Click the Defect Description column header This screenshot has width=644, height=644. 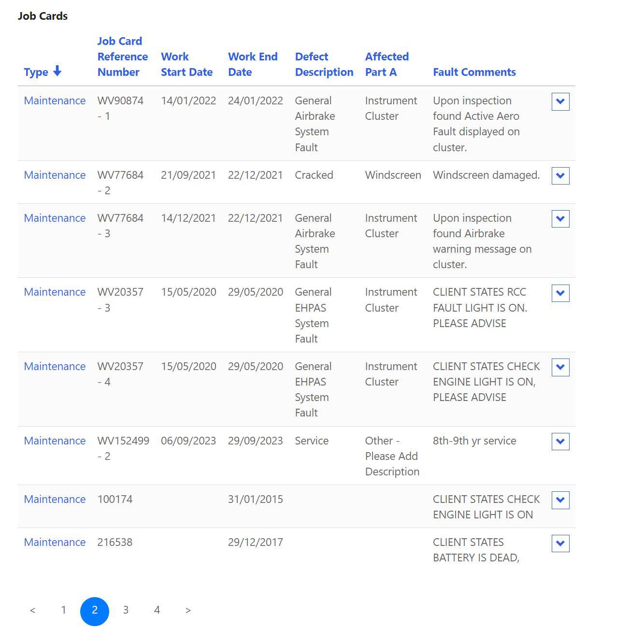324,64
